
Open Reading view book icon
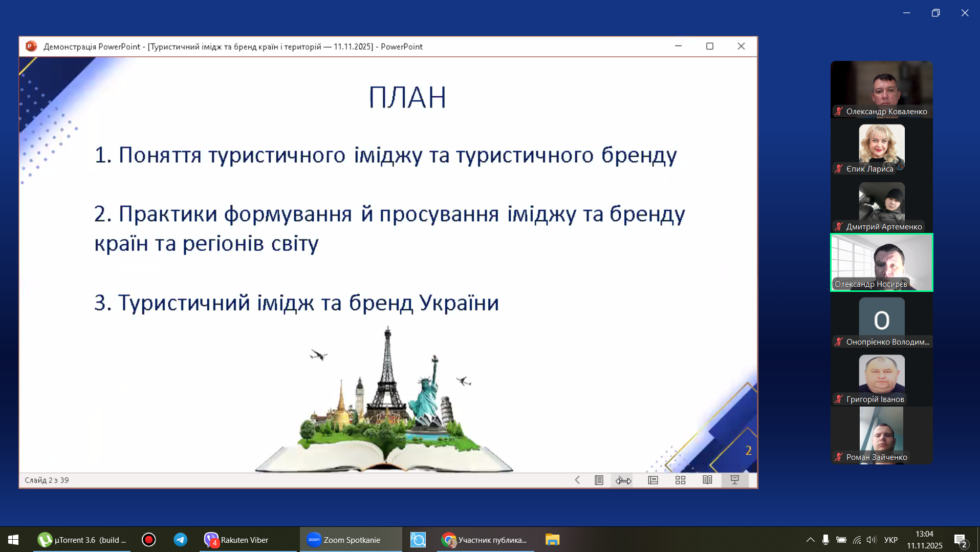[x=707, y=480]
